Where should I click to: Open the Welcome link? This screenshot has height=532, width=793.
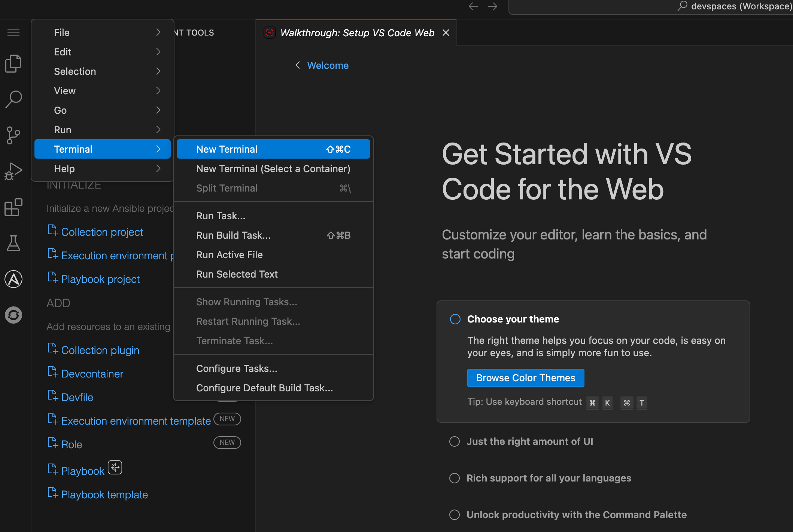tap(328, 65)
